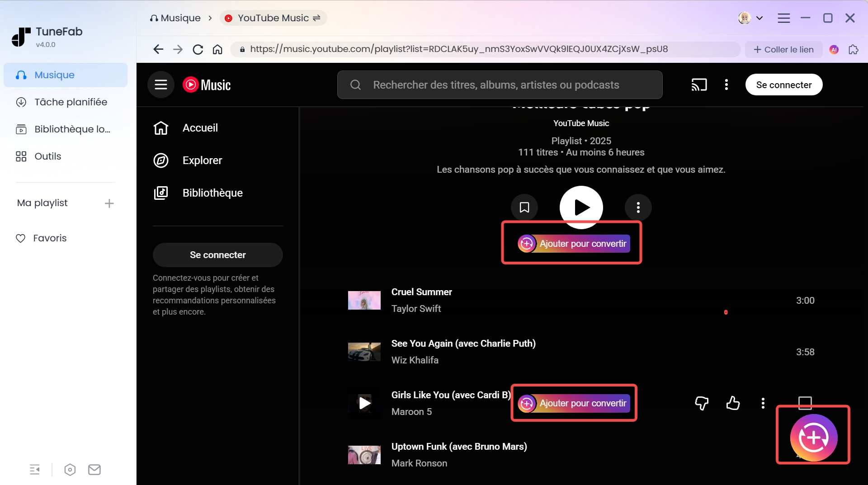This screenshot has width=868, height=485.
Task: Dislike 'Girls Like You' with thumbs down
Action: (x=701, y=404)
